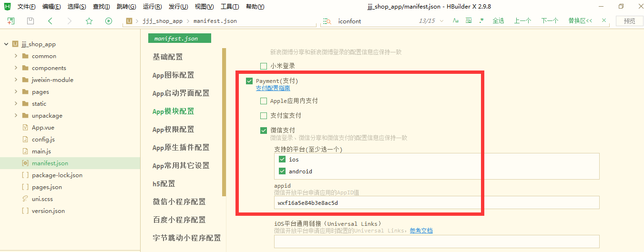Click the jjj_shop_app project root icon
Image resolution: width=644 pixels, height=252 pixels.
pyautogui.click(x=16, y=44)
